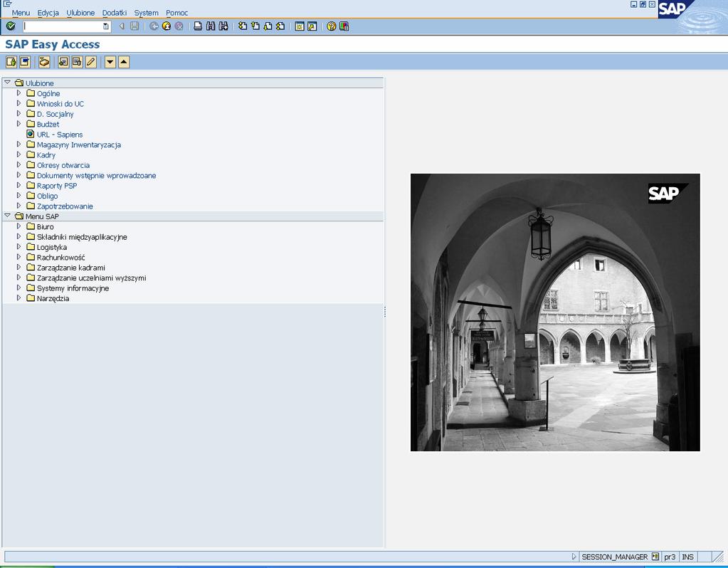Expand the Logistyka folder arrow
Image resolution: width=728 pixels, height=568 pixels.
(x=19, y=246)
